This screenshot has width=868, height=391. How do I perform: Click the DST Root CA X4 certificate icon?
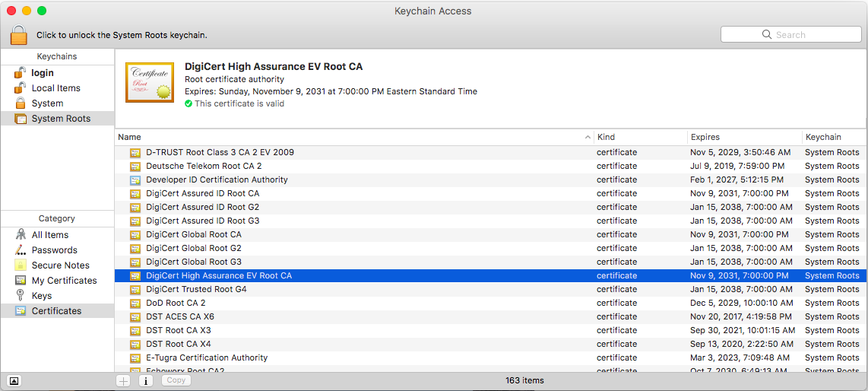[135, 344]
